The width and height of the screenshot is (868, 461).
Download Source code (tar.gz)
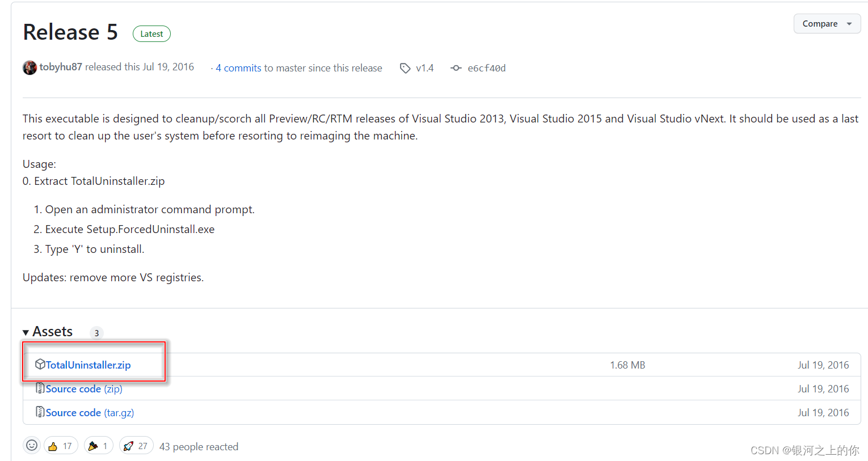(90, 413)
